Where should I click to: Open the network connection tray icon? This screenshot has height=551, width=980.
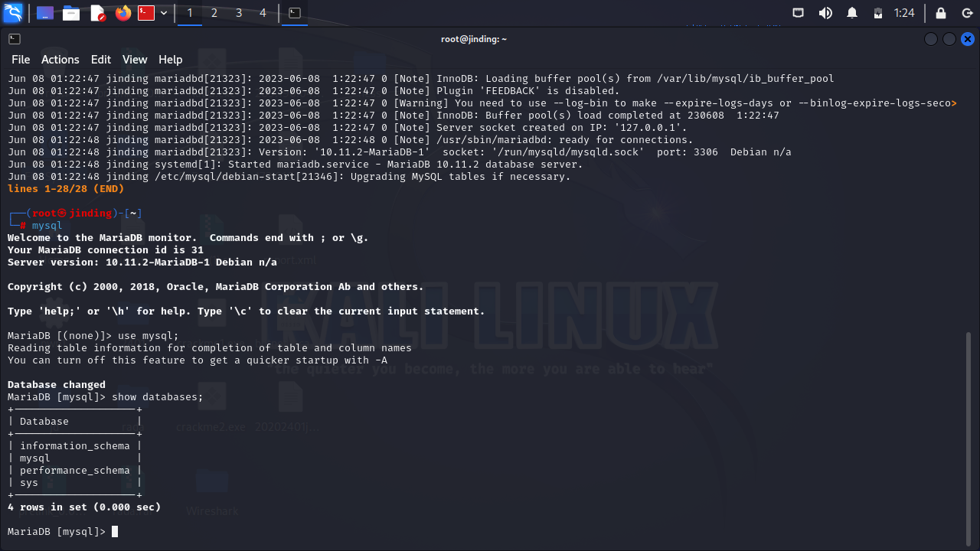(799, 13)
